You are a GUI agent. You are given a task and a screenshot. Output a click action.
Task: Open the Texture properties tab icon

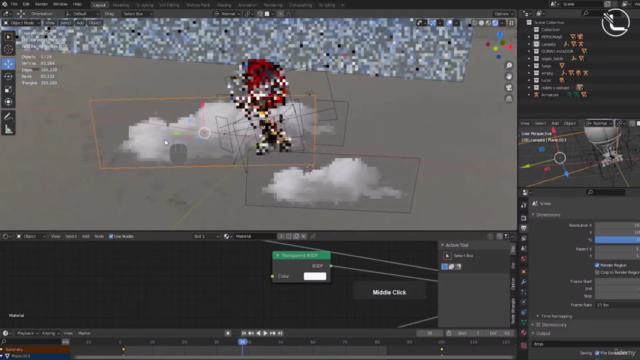coord(524,346)
